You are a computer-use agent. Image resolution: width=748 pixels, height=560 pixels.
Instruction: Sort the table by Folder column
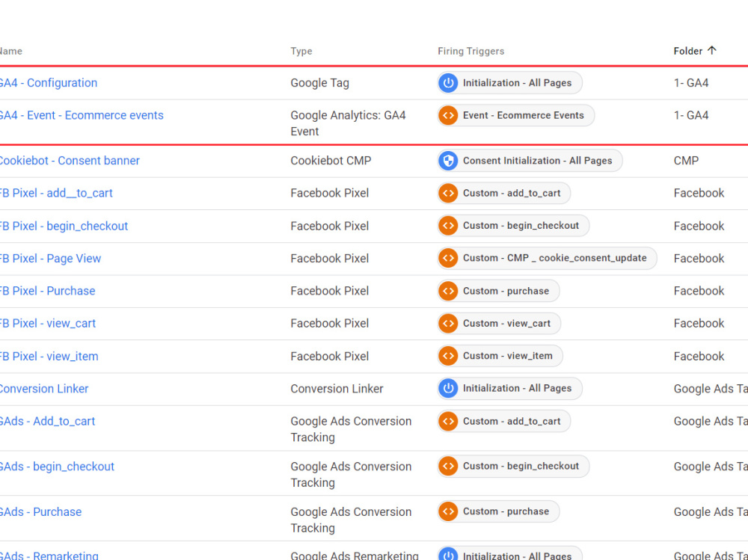coord(688,51)
